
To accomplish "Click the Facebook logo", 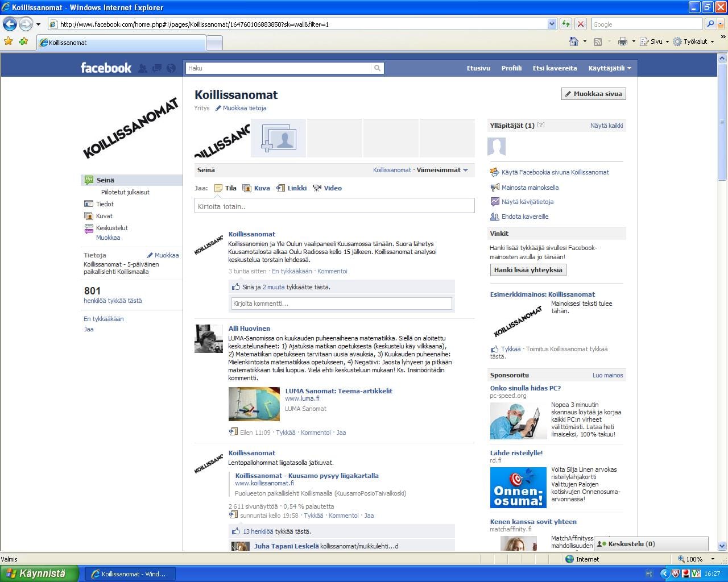I will (106, 68).
